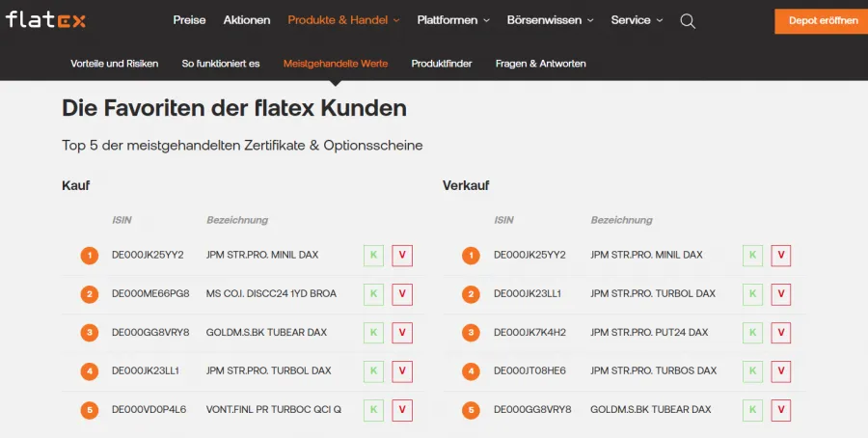Click V sell icon for Kauf DE000JK25YY2

tap(402, 256)
